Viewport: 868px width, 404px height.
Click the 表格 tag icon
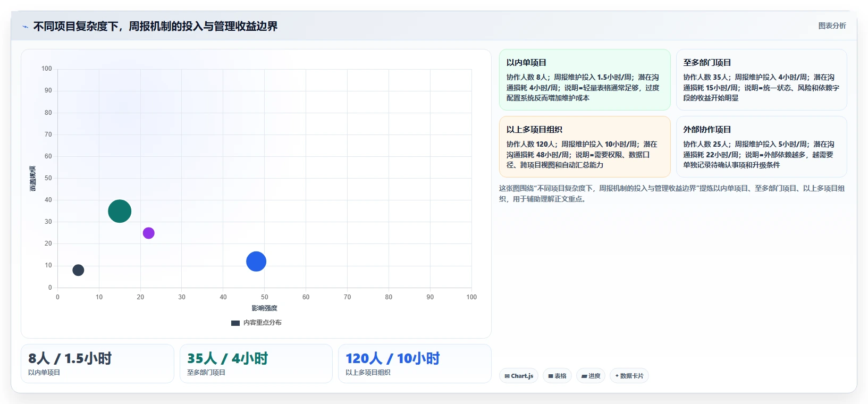click(551, 376)
